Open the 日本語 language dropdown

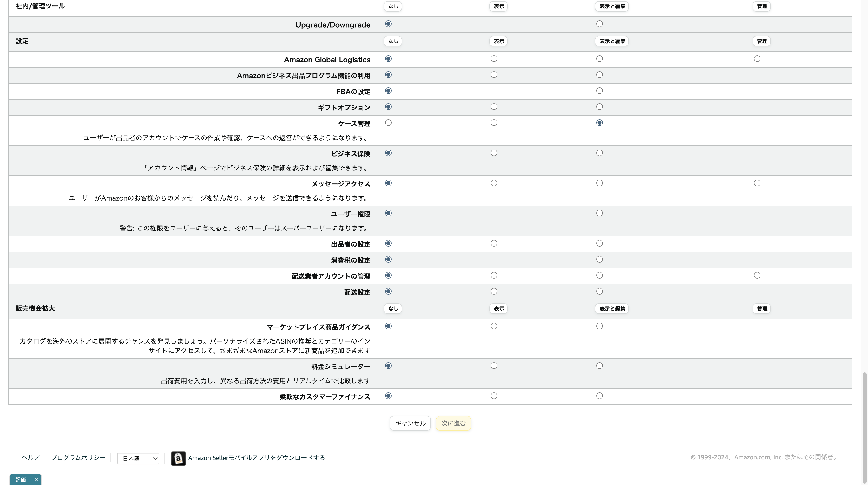tap(138, 458)
